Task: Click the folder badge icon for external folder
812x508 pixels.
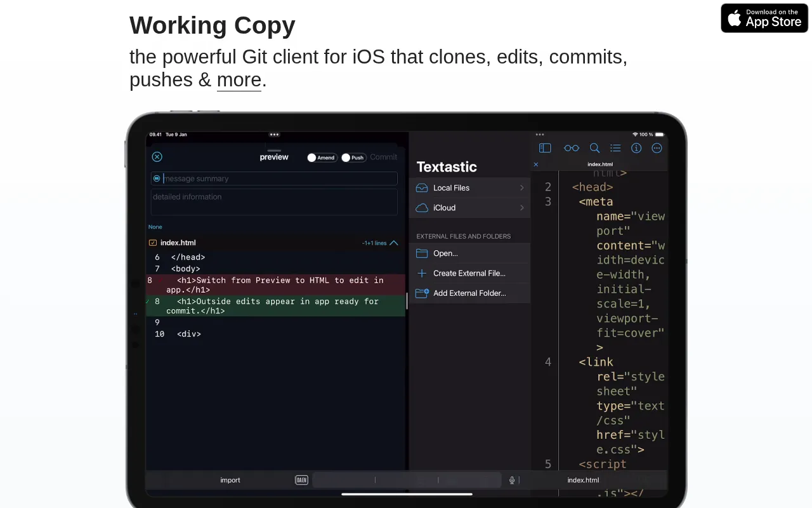Action: 422,293
